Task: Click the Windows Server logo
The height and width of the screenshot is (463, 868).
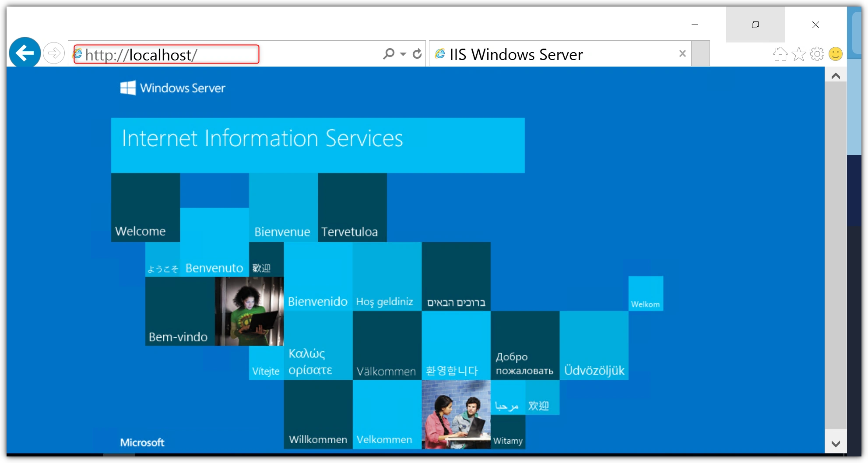Action: (173, 88)
